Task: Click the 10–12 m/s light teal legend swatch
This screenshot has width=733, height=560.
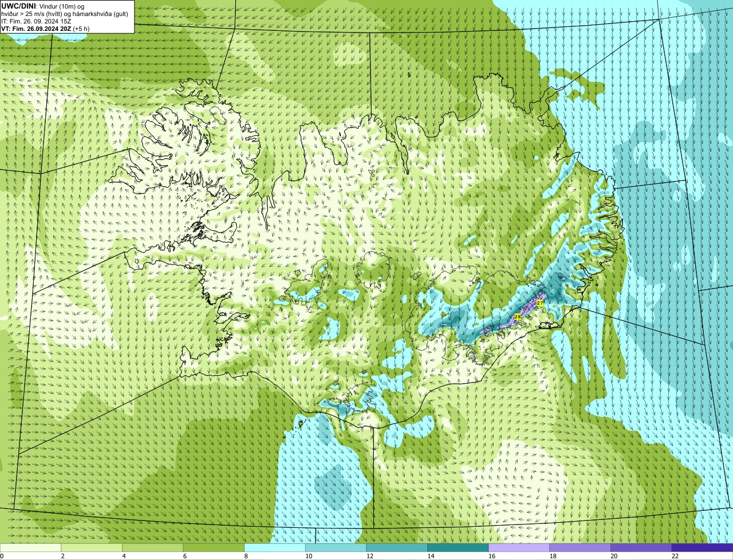Action: point(336,547)
